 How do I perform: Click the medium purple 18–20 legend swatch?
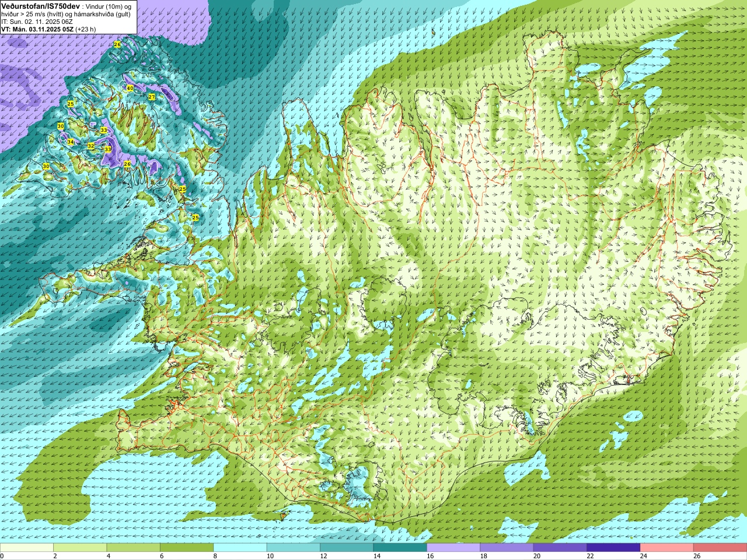pos(507,548)
